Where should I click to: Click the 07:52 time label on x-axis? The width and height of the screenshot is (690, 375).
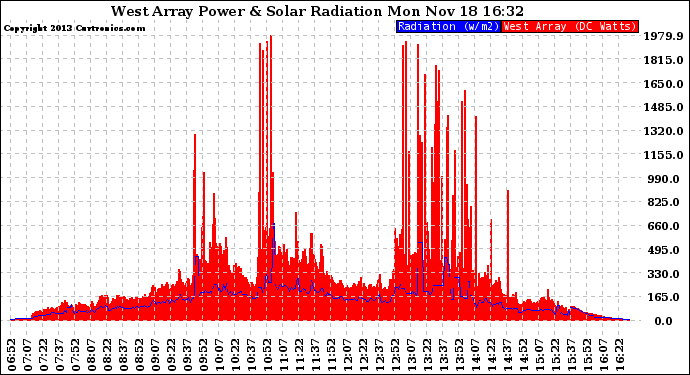tap(76, 355)
